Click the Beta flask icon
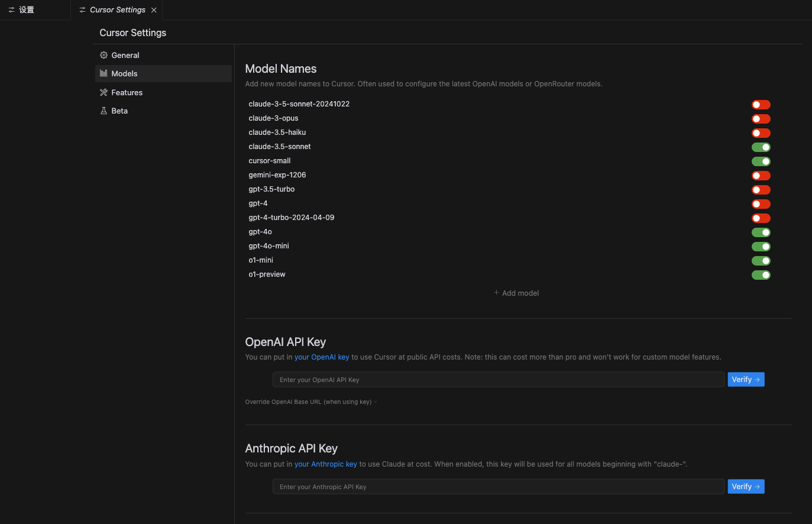Screen dimensions: 812x524 (103, 111)
